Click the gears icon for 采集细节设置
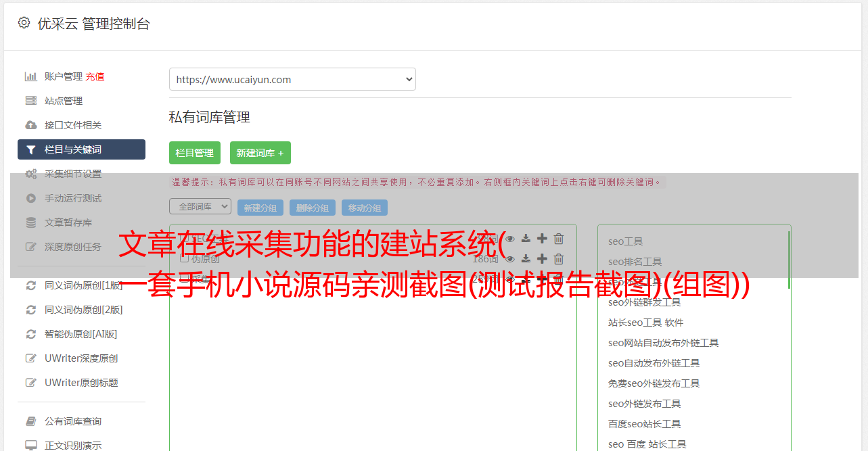The width and height of the screenshot is (868, 451). (31, 174)
